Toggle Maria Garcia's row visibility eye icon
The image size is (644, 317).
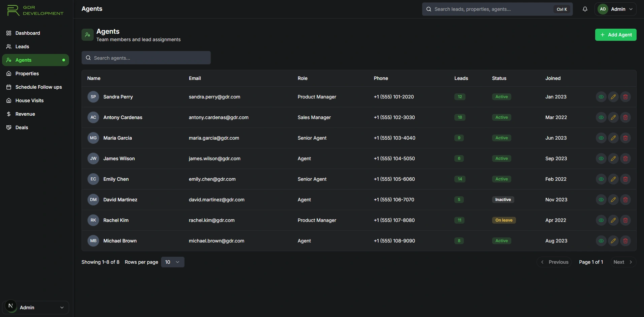tap(601, 138)
